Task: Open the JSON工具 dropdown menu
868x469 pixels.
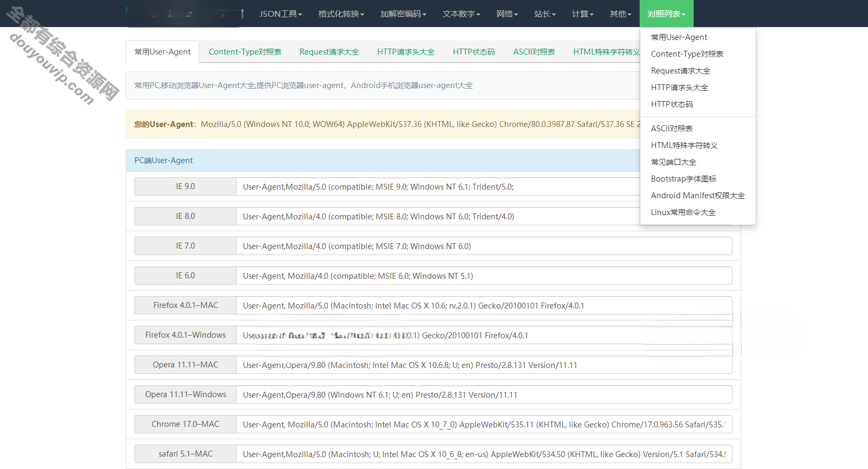Action: [280, 14]
